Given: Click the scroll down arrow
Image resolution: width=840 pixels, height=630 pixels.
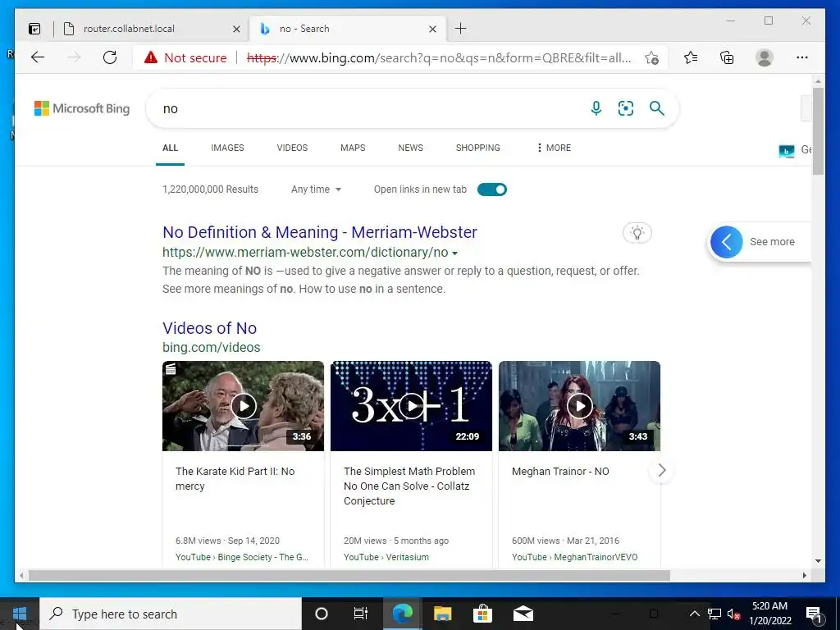Looking at the screenshot, I should pos(818,561).
